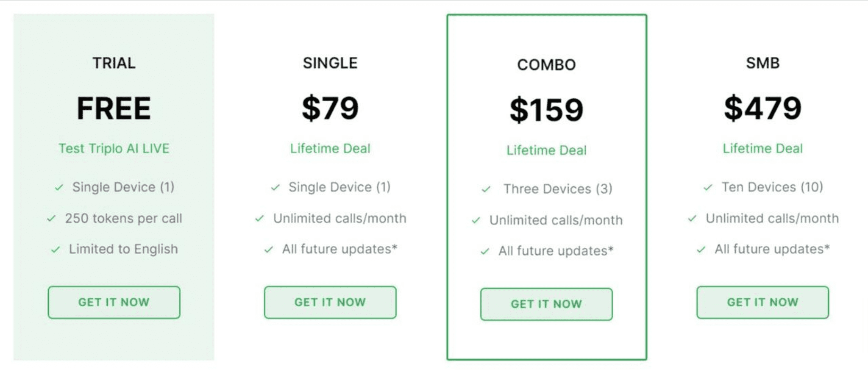Viewport: 868px width, 372px height.
Task: Click the SMB plan's All future updates checkmark
Action: point(701,250)
